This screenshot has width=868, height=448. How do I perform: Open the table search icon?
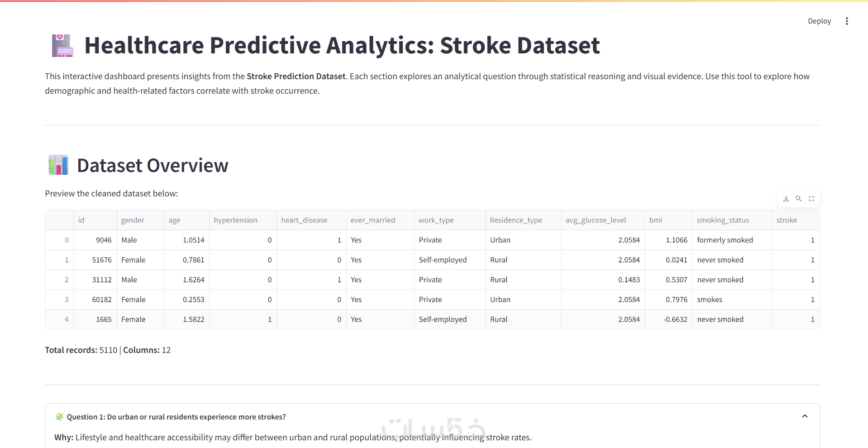tap(799, 199)
